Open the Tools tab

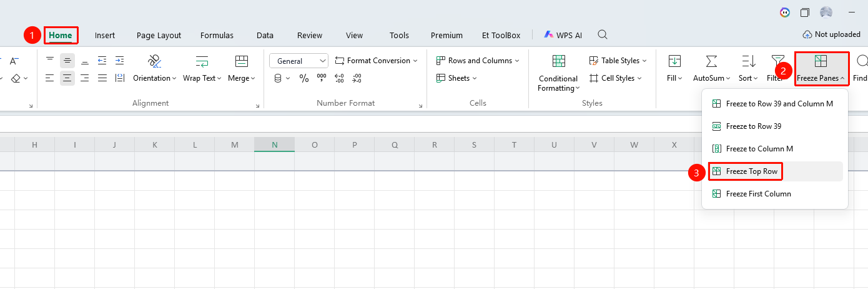[399, 35]
